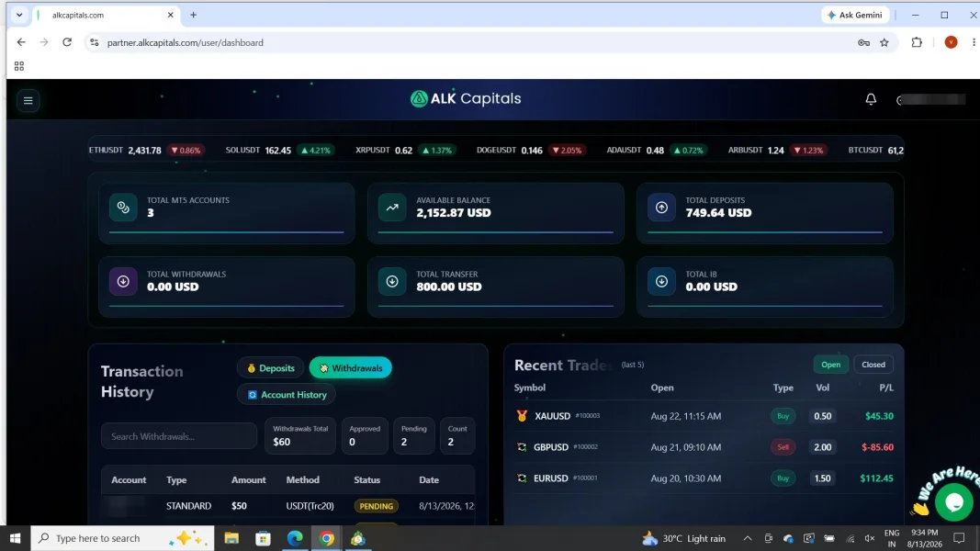Image resolution: width=980 pixels, height=551 pixels.
Task: Open the saved passwords key icon
Action: click(863, 42)
